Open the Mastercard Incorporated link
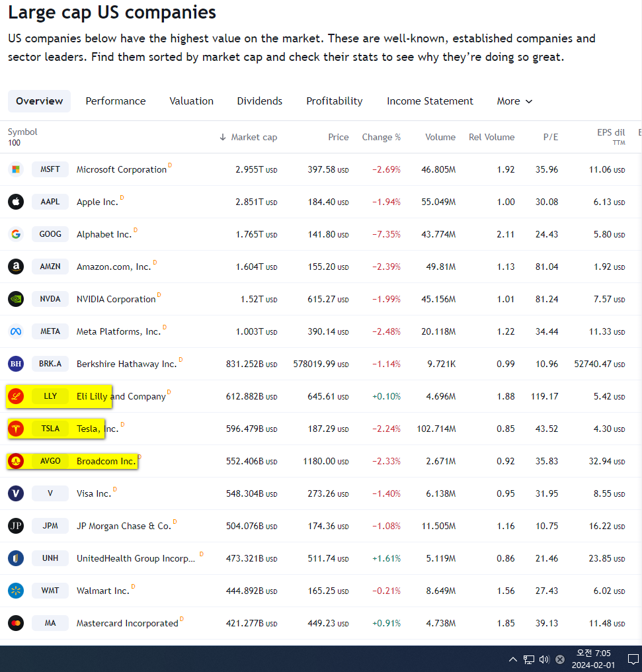 coord(127,624)
